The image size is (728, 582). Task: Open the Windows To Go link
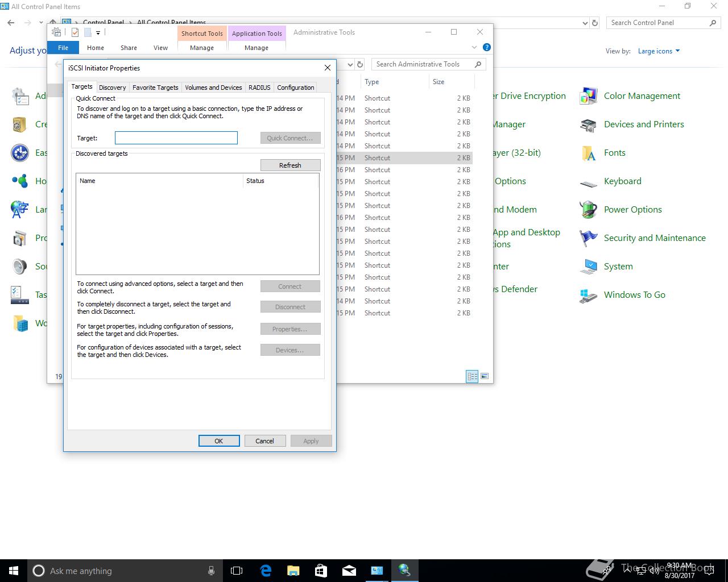click(x=635, y=295)
